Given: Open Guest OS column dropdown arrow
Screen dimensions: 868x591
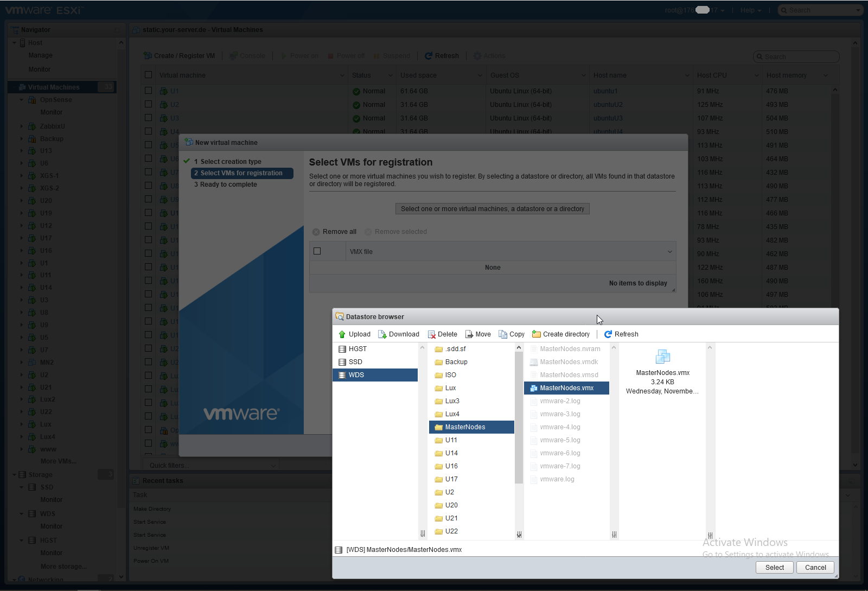Looking at the screenshot, I should pyautogui.click(x=584, y=75).
